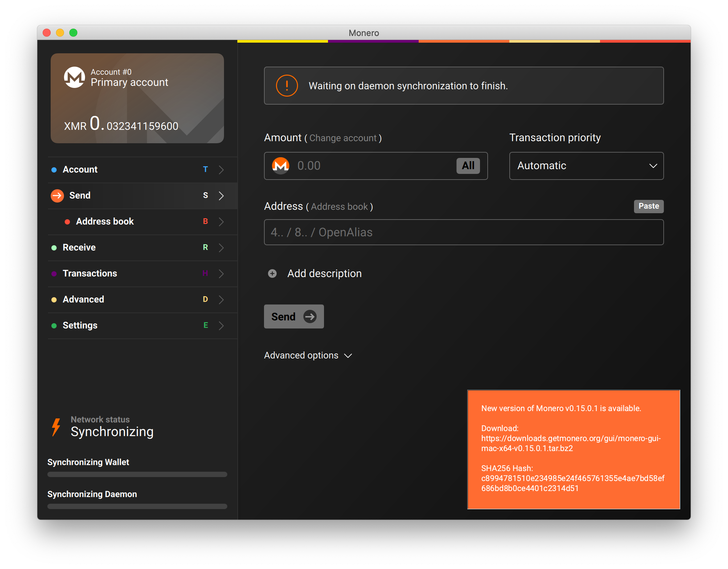Go to Address book in sidebar

pos(105,222)
